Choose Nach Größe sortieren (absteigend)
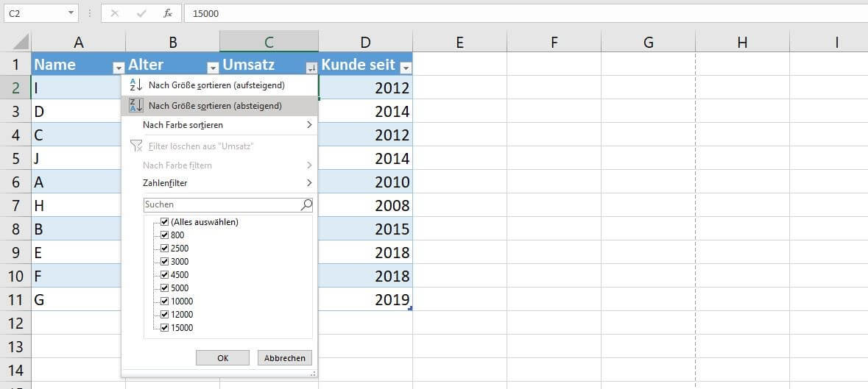The height and width of the screenshot is (389, 868). coord(220,105)
